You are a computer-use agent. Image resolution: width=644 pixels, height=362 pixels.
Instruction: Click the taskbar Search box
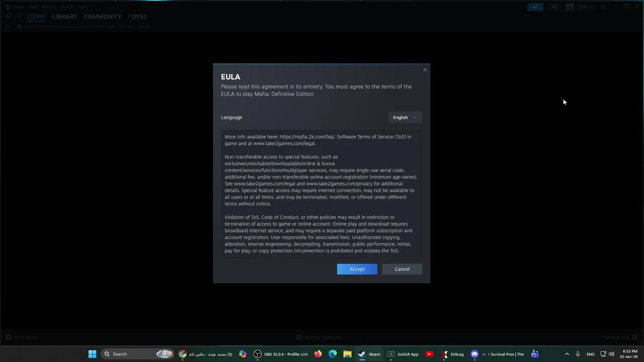pos(138,354)
